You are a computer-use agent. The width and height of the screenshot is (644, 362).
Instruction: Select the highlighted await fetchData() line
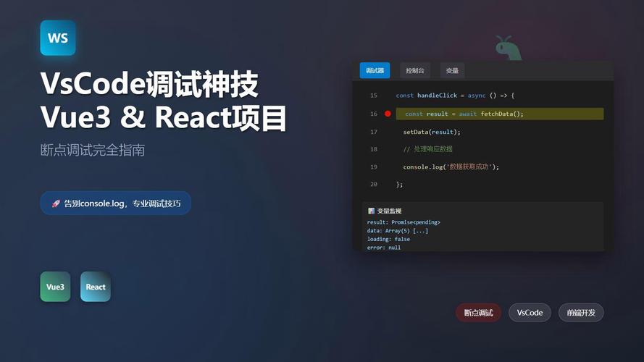click(499, 114)
